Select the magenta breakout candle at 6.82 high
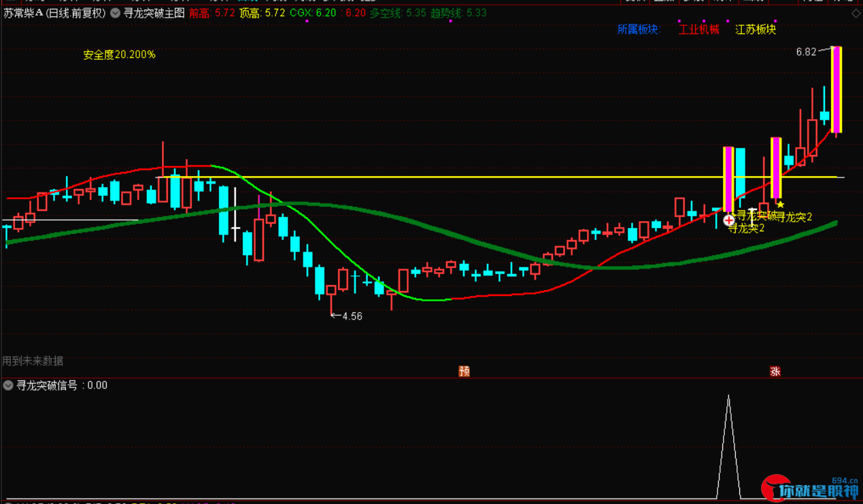Image resolution: width=863 pixels, height=504 pixels. point(836,90)
